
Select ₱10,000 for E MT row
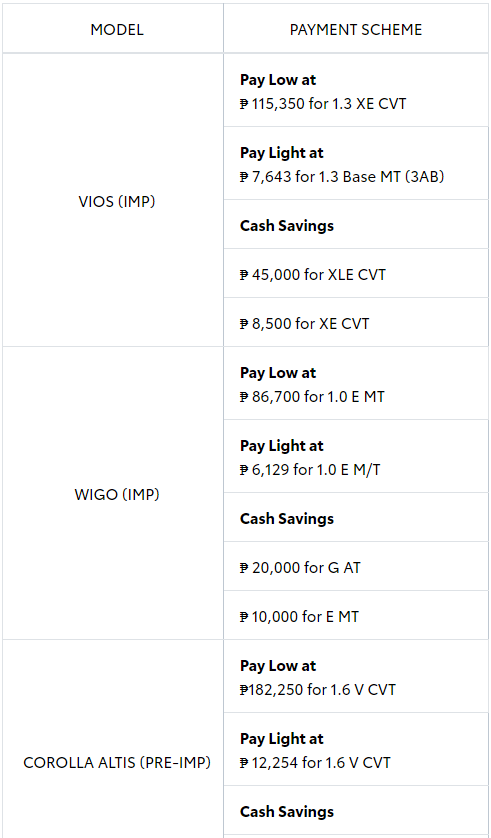tap(356, 615)
